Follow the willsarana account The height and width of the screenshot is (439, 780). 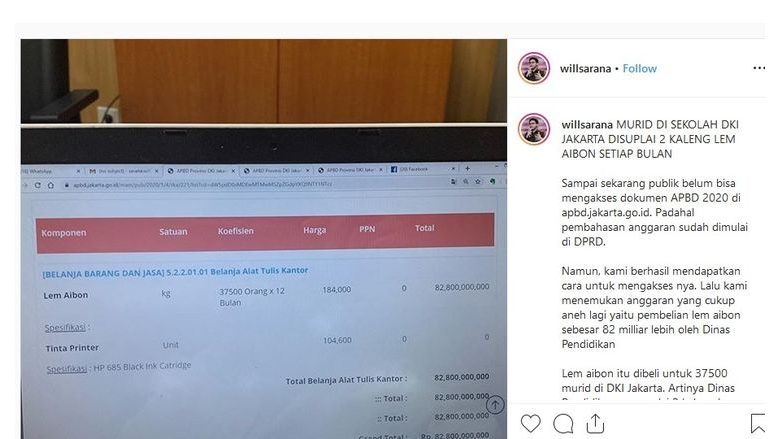pos(640,69)
